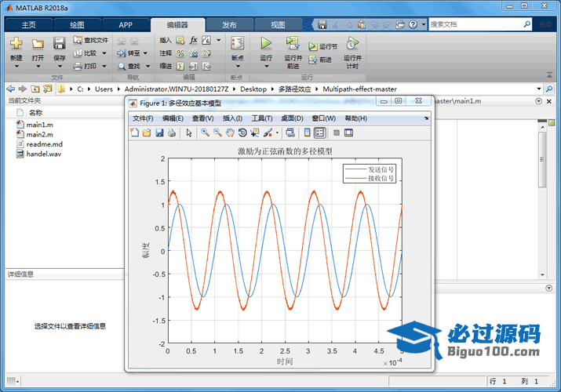
Task: Toggle the Pan hand tool in Figure 1
Action: click(x=230, y=133)
